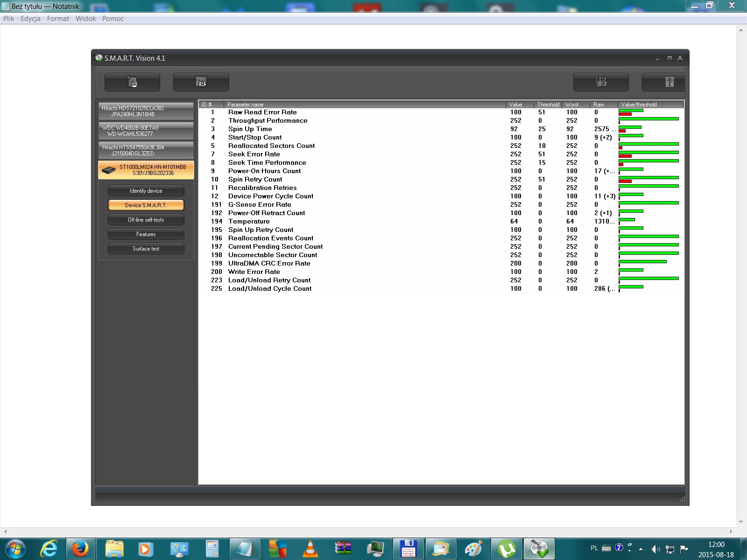Click the Notepad horizontal scrollbar left arrow

click(x=5, y=532)
